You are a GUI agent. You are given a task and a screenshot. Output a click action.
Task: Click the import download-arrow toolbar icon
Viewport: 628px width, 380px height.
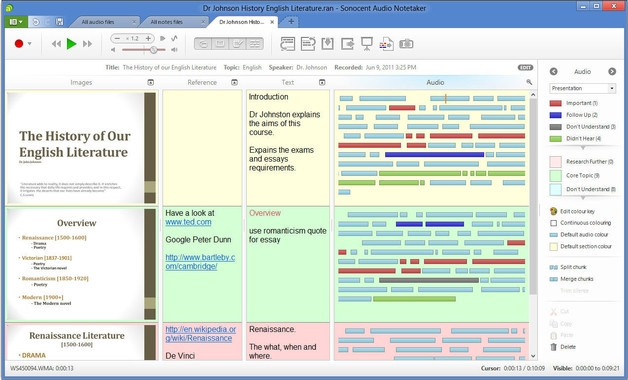tap(327, 44)
